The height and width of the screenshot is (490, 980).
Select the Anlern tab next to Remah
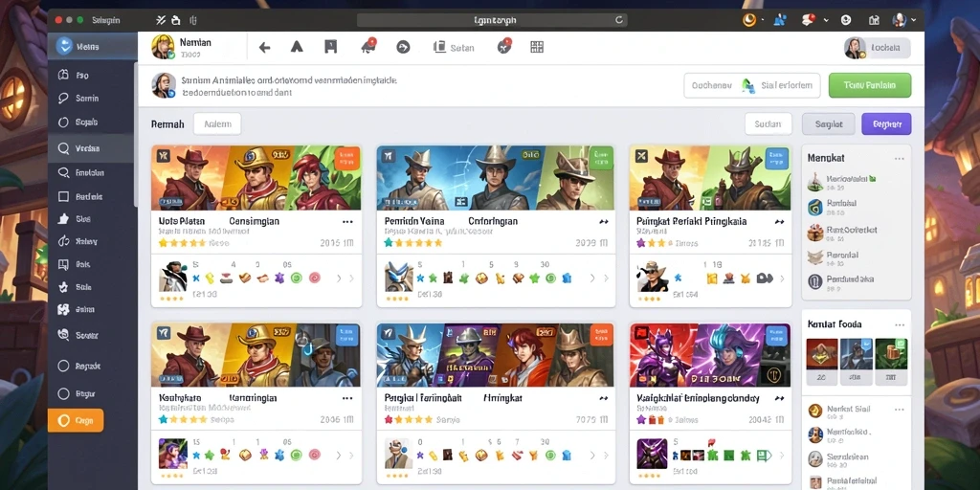(217, 123)
